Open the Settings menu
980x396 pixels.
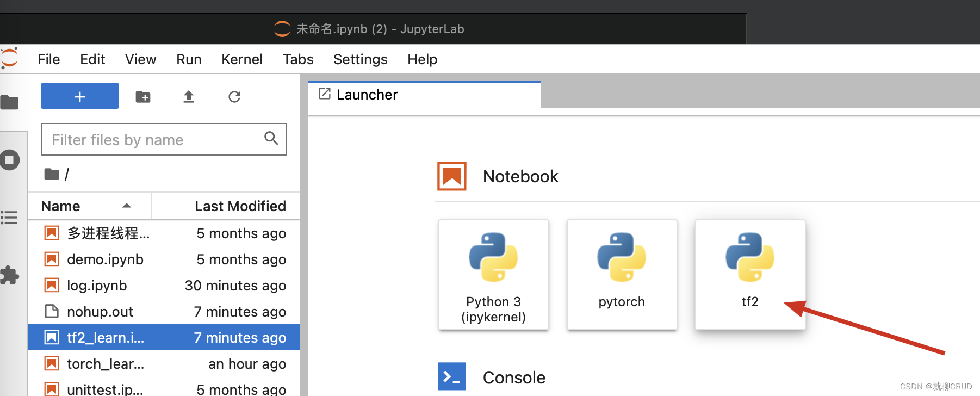click(361, 59)
